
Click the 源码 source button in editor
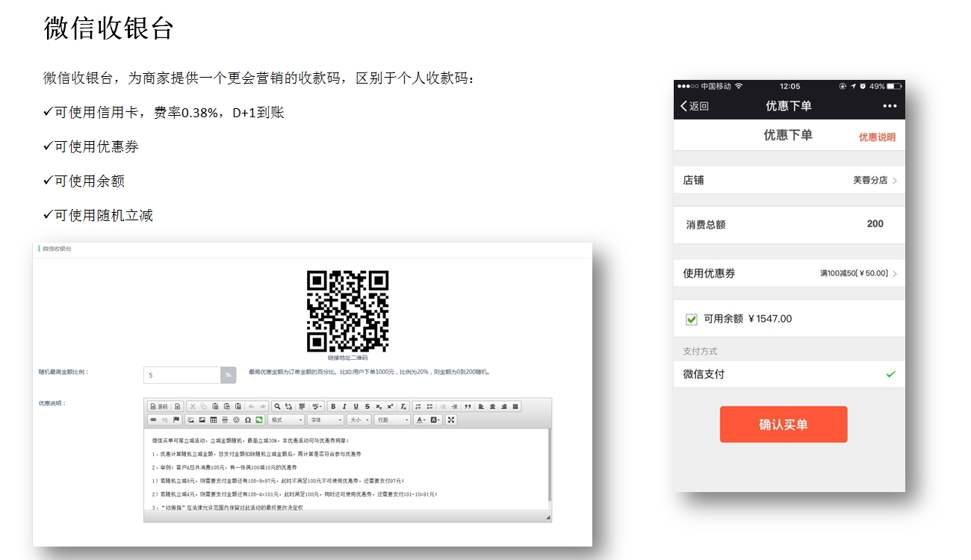click(159, 406)
